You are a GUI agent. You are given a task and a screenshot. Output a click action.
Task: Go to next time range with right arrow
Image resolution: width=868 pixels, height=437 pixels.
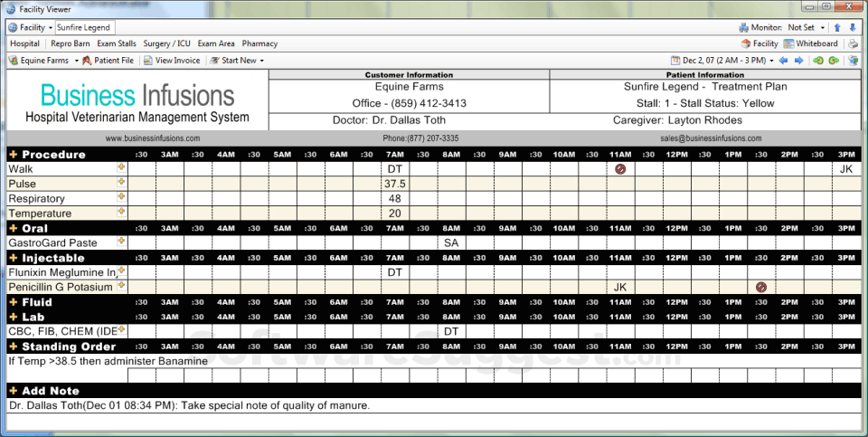[x=798, y=61]
